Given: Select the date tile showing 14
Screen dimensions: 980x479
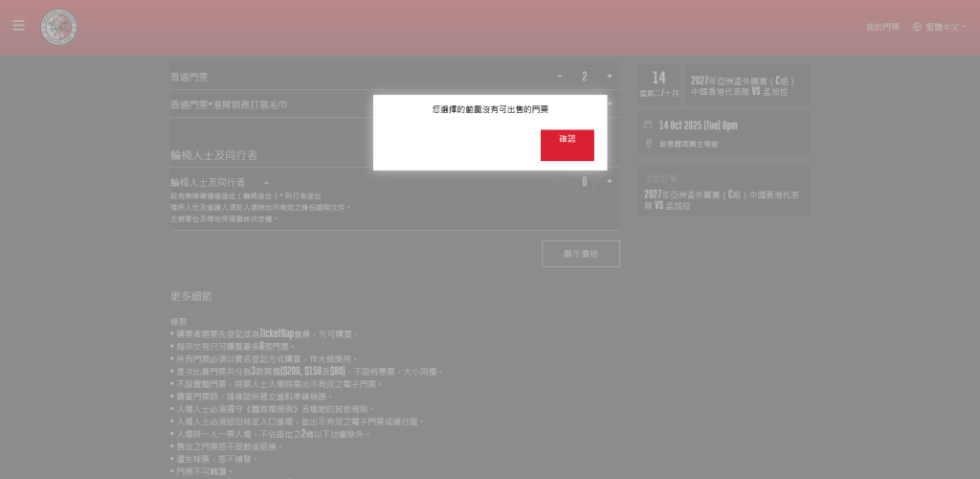Looking at the screenshot, I should (658, 84).
